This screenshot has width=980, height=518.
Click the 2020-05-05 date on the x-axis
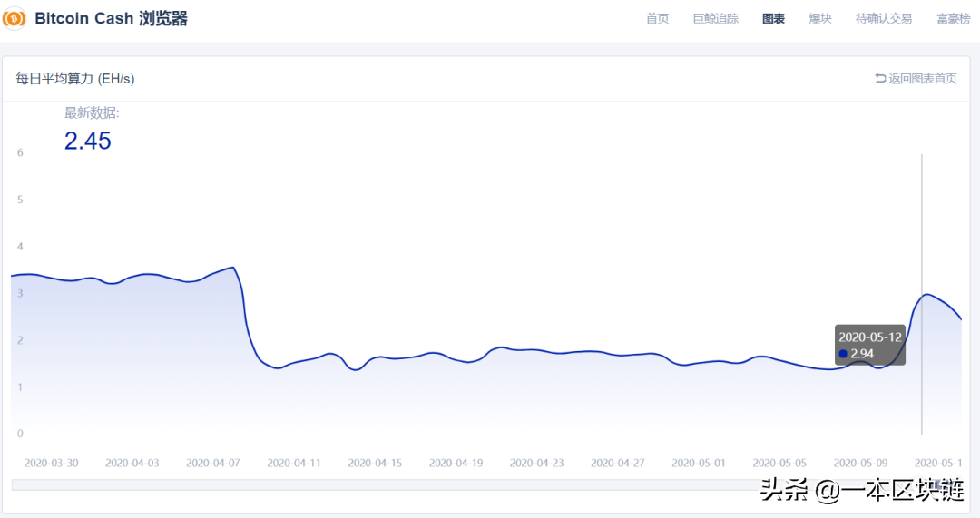click(x=779, y=463)
